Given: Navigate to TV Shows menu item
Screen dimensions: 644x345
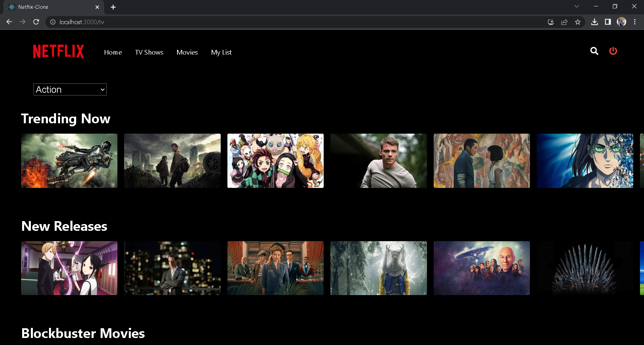Looking at the screenshot, I should point(149,52).
